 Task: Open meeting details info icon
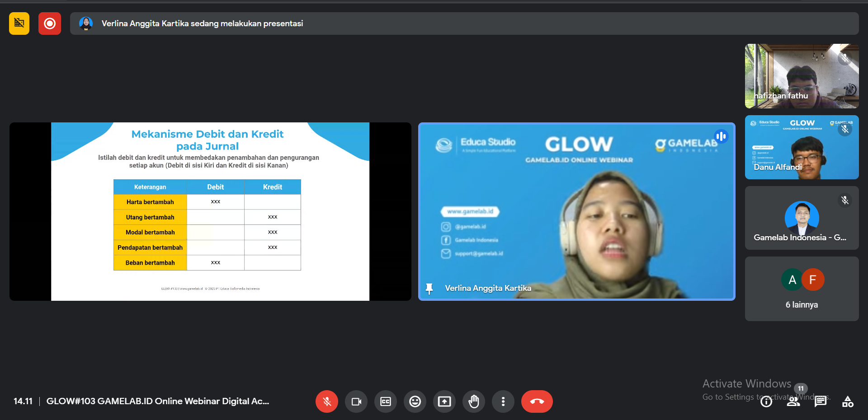[766, 401]
